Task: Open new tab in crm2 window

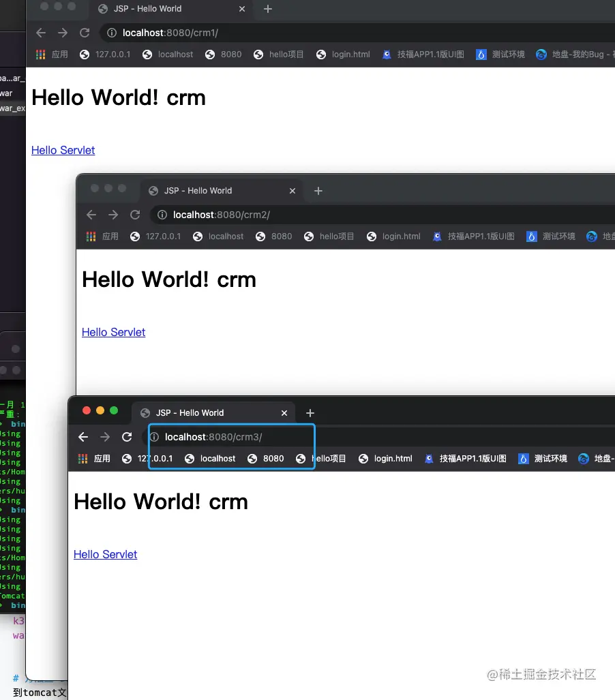Action: point(318,191)
